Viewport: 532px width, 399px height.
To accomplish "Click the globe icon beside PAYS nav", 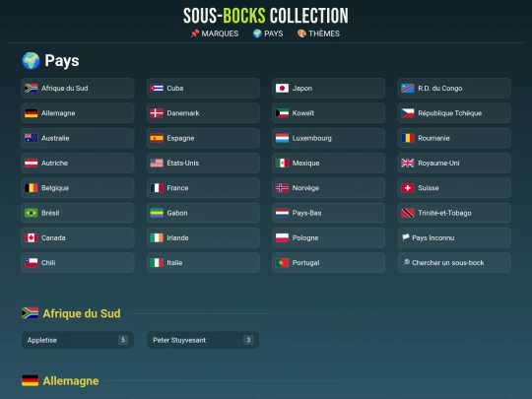I will [257, 33].
